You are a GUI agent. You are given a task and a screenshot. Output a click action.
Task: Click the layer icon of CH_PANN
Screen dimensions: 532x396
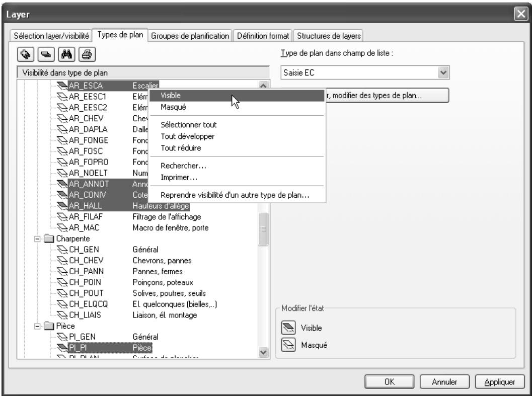(x=62, y=271)
